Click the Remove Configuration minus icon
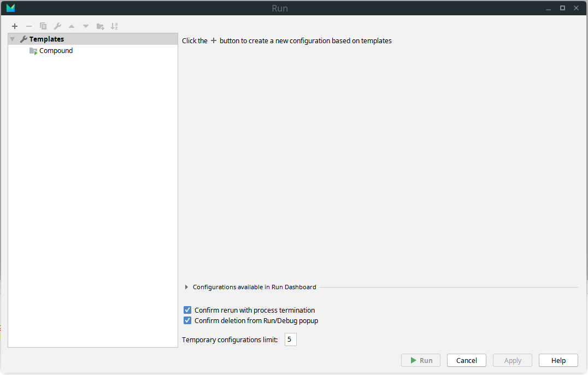This screenshot has height=375, width=588. point(29,26)
